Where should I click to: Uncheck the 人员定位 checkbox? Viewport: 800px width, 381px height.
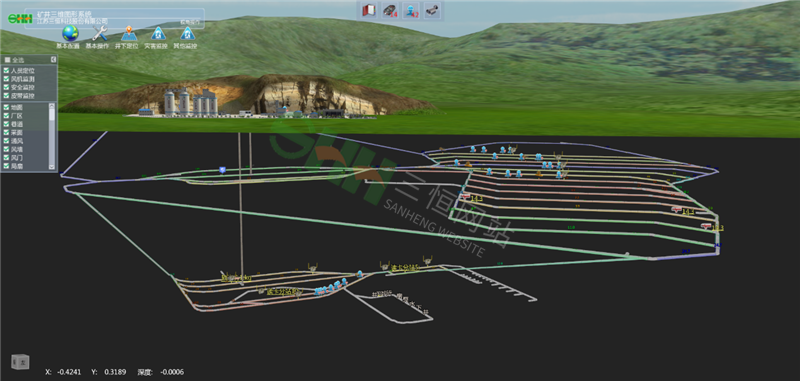(6, 70)
